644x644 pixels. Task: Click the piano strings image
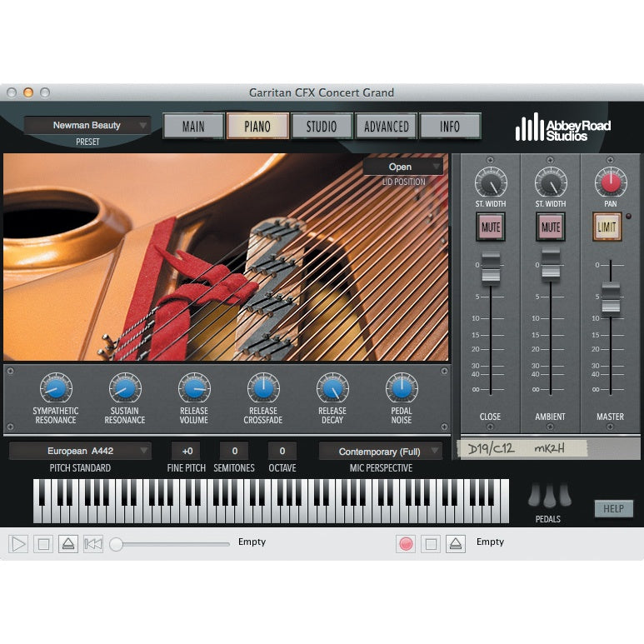226,257
